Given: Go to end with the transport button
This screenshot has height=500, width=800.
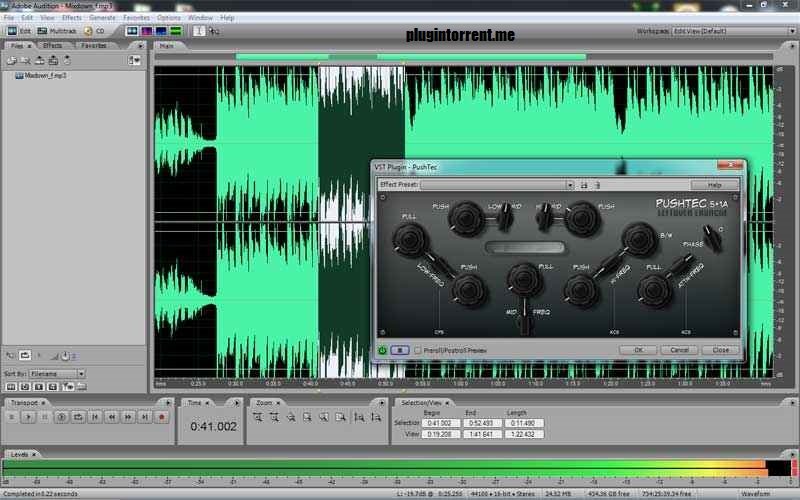Looking at the screenshot, I should pyautogui.click(x=145, y=417).
